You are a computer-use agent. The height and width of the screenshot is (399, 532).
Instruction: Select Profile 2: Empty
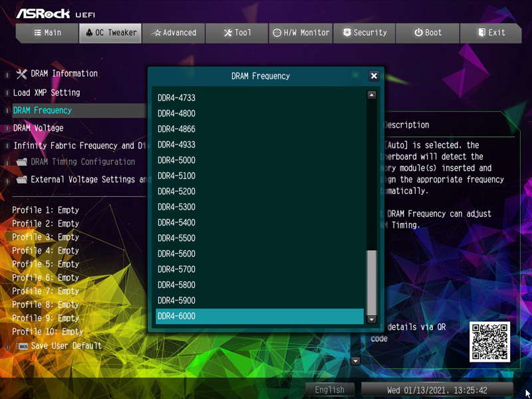point(45,223)
